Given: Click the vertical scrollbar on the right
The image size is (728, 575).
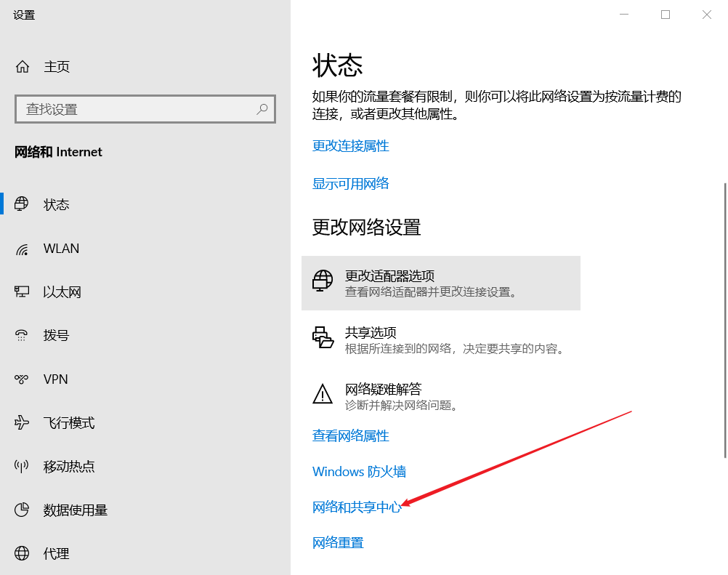Looking at the screenshot, I should pos(725,321).
